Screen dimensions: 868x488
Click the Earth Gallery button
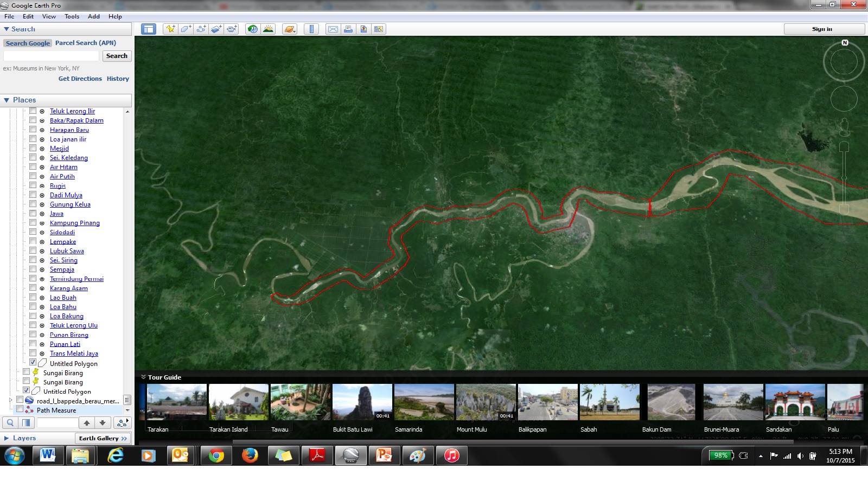103,438
